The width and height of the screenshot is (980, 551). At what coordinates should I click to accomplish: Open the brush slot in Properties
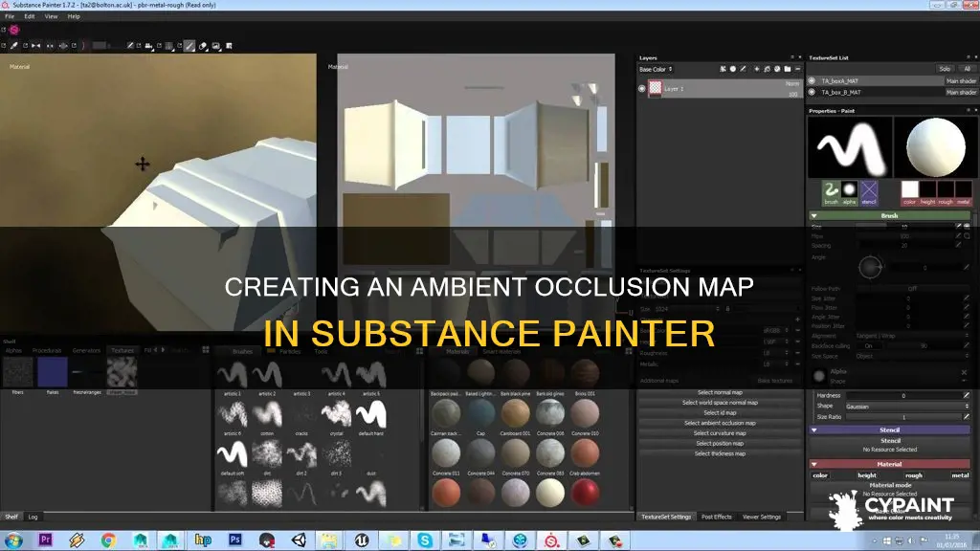(831, 192)
